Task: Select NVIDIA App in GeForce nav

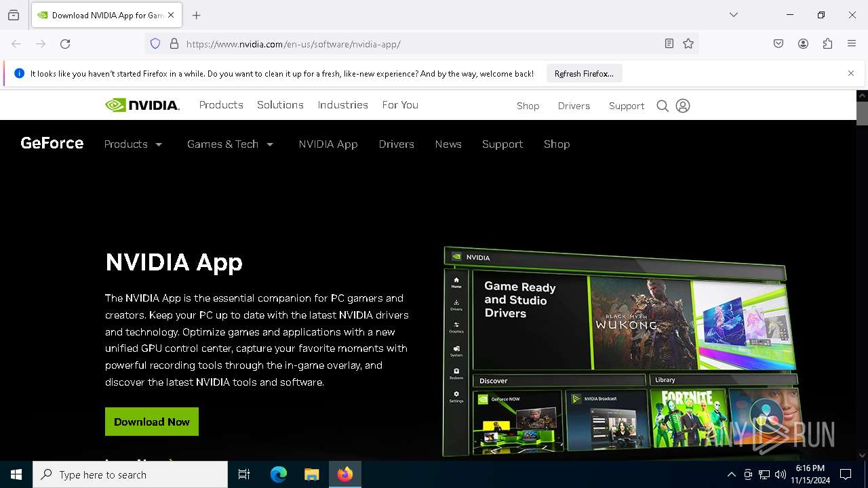Action: pos(328,144)
